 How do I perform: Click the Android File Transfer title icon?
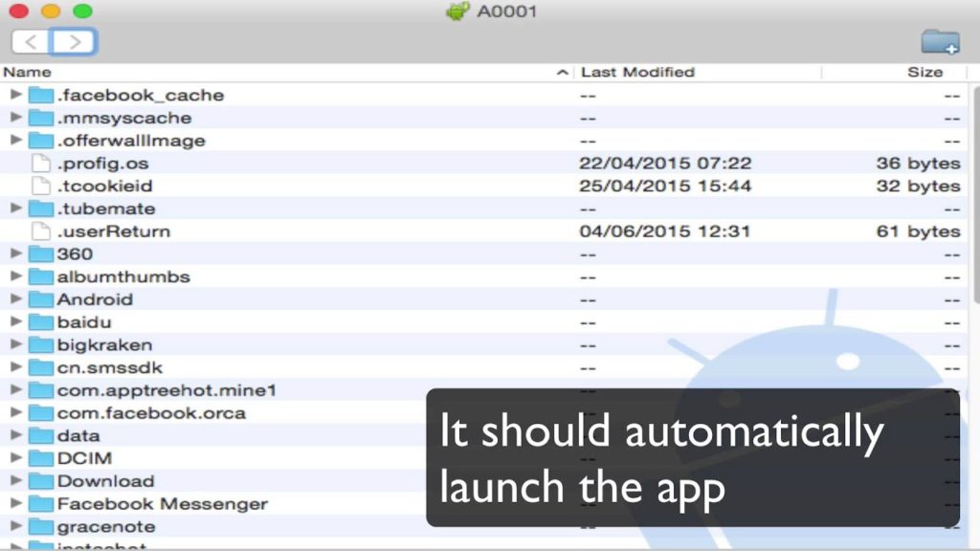457,11
